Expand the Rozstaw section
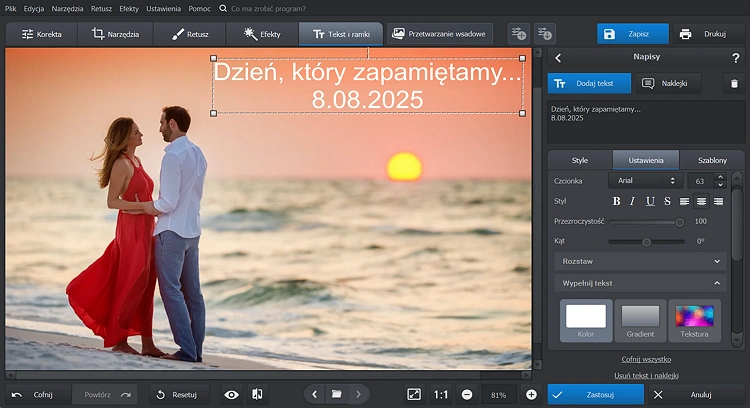This screenshot has width=750, height=408. pyautogui.click(x=641, y=261)
